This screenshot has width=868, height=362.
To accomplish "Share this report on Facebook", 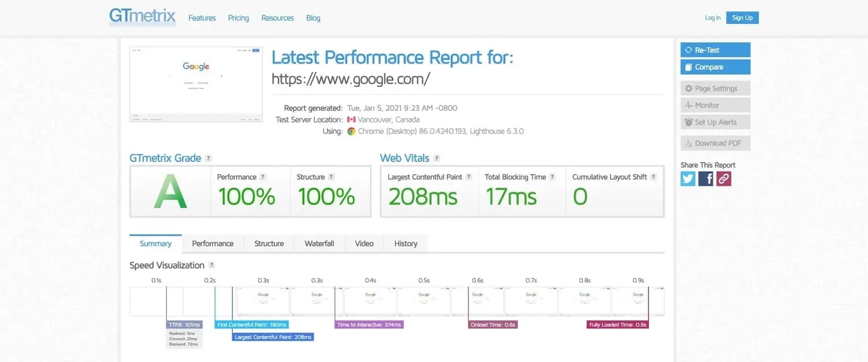I will [x=705, y=178].
